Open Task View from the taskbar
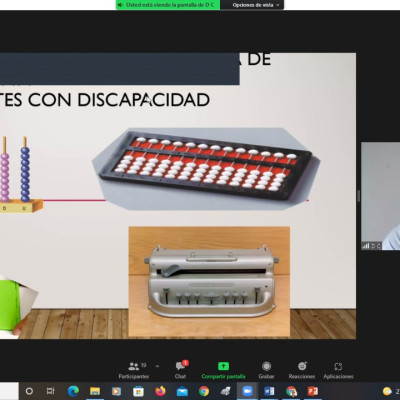The width and height of the screenshot is (400, 400). (x=50, y=391)
